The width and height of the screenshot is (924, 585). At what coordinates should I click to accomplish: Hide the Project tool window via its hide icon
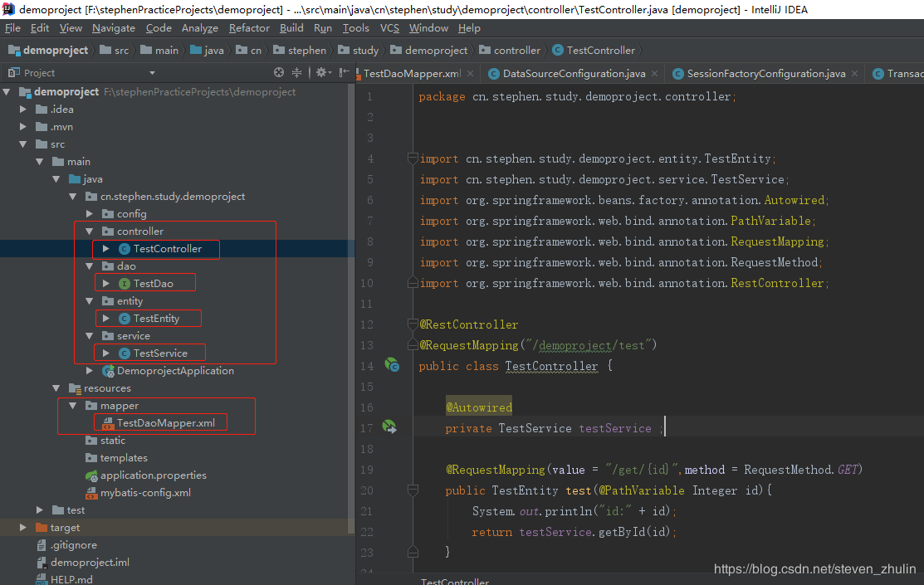coord(344,72)
